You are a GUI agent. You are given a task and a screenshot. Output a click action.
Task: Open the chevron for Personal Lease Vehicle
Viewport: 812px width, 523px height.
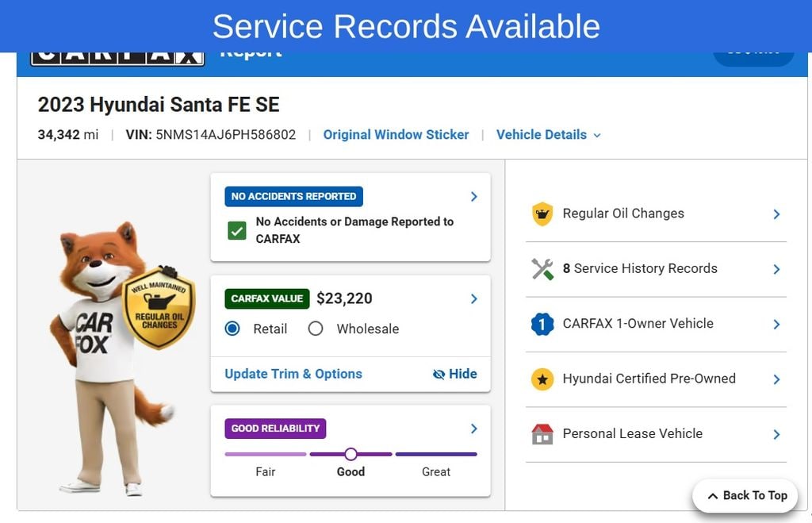tap(776, 434)
